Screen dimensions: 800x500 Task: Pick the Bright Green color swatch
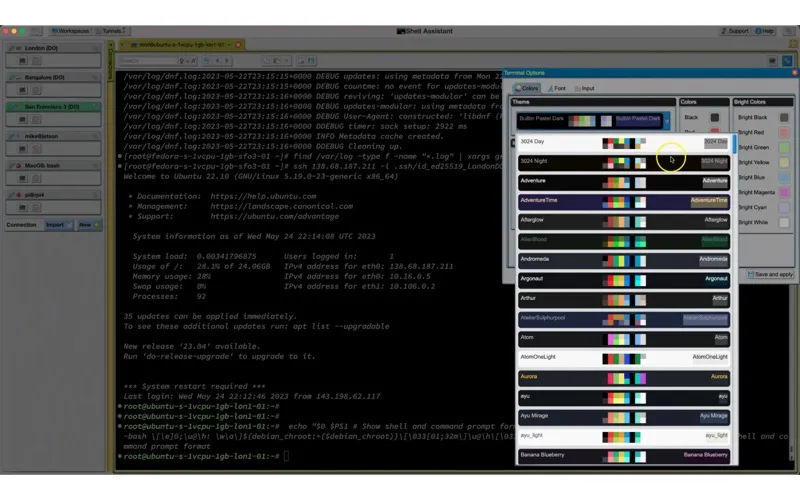(784, 147)
